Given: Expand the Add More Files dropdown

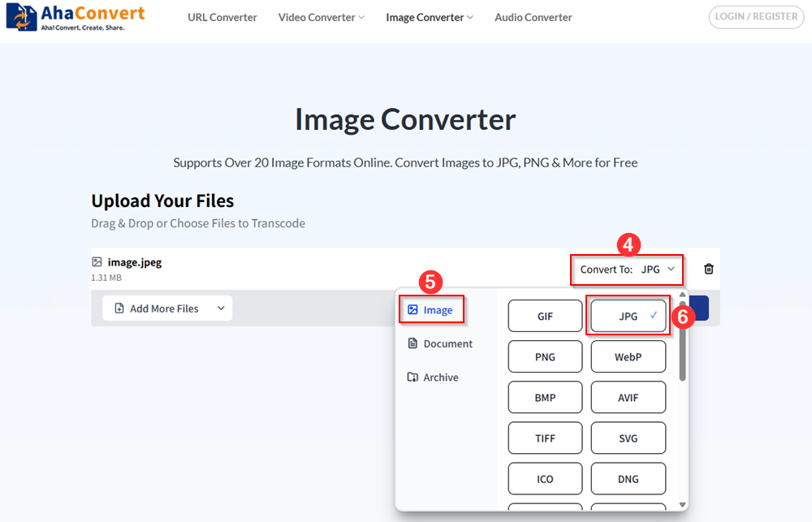Looking at the screenshot, I should [220, 308].
